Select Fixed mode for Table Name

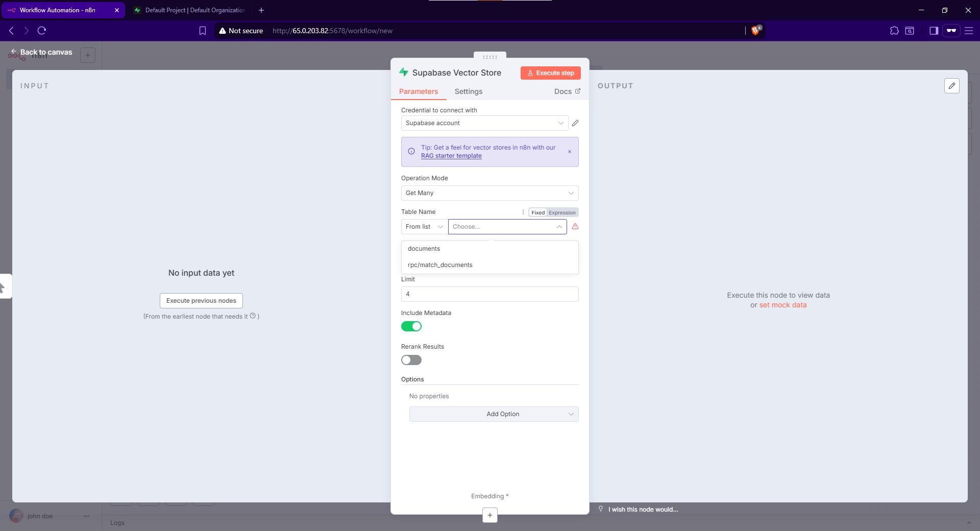click(538, 212)
